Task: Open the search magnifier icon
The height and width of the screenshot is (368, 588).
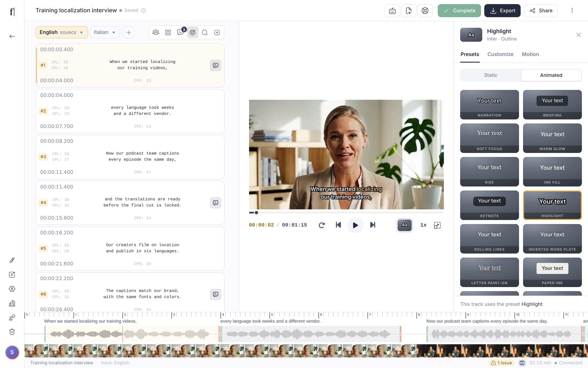Action: point(205,32)
